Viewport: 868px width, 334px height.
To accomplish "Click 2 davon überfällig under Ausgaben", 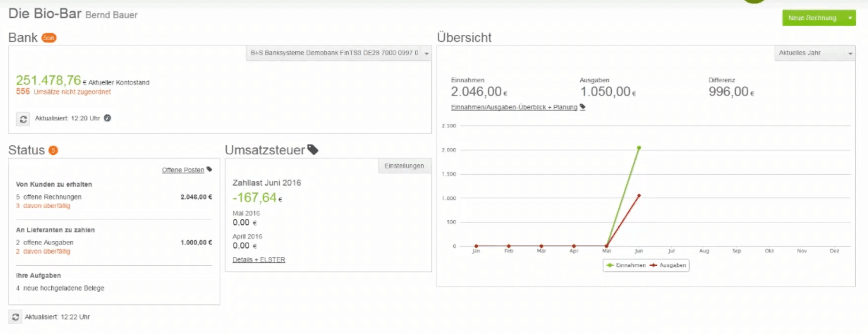I will pyautogui.click(x=43, y=252).
